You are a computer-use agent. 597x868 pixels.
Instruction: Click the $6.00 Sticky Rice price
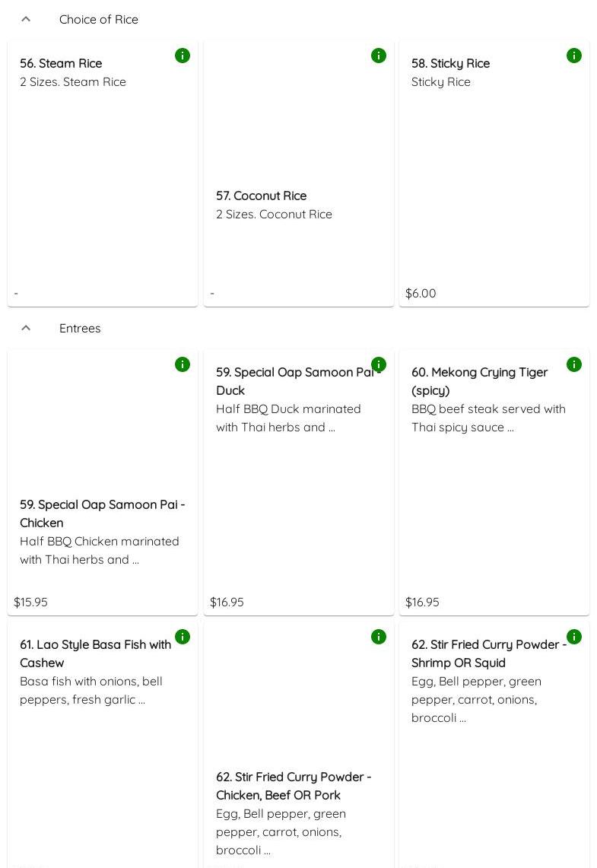(421, 293)
